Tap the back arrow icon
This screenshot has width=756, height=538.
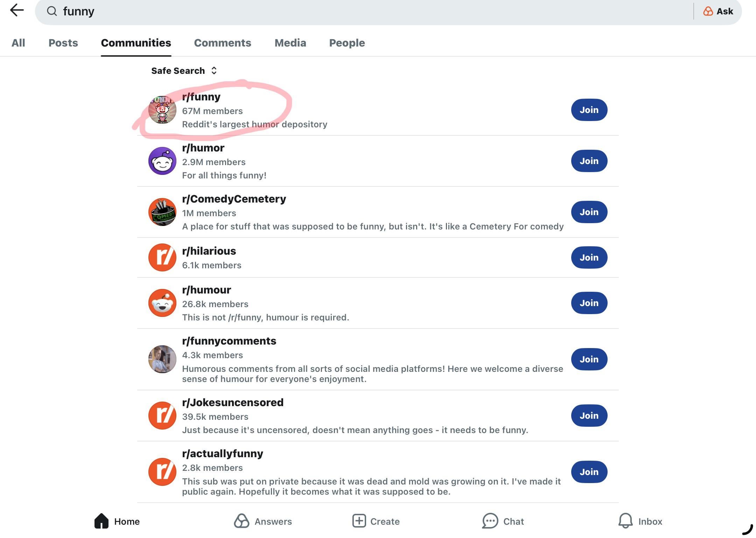[x=17, y=10]
